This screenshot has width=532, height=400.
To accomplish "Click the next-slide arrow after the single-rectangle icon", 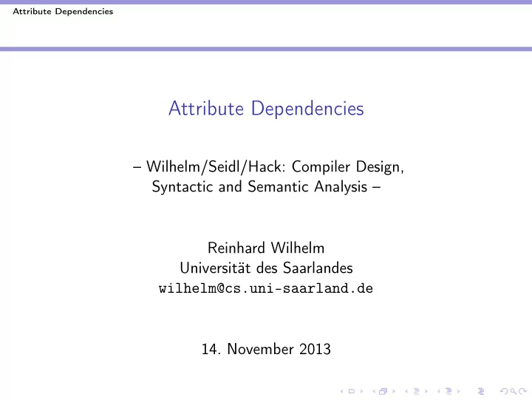I will 361,391.
